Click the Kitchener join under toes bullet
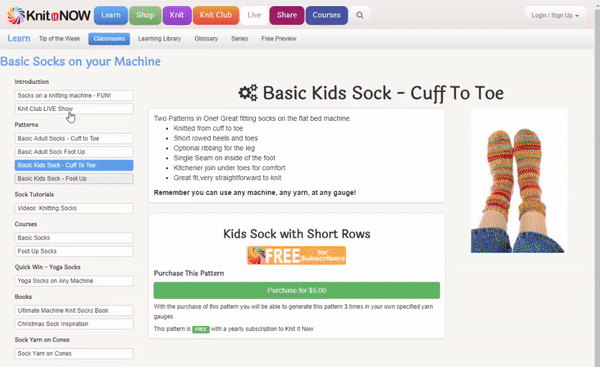Image resolution: width=600 pixels, height=367 pixels. tap(229, 168)
